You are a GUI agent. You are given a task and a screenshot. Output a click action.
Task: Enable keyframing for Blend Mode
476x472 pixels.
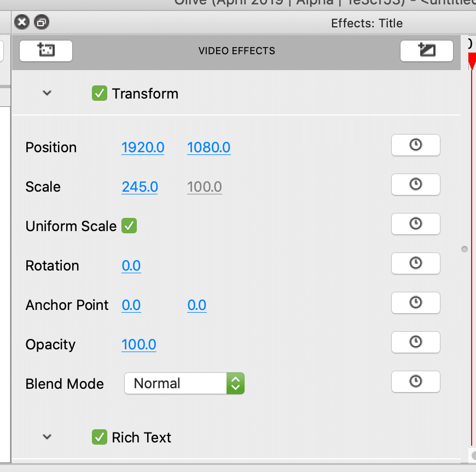pyautogui.click(x=415, y=382)
